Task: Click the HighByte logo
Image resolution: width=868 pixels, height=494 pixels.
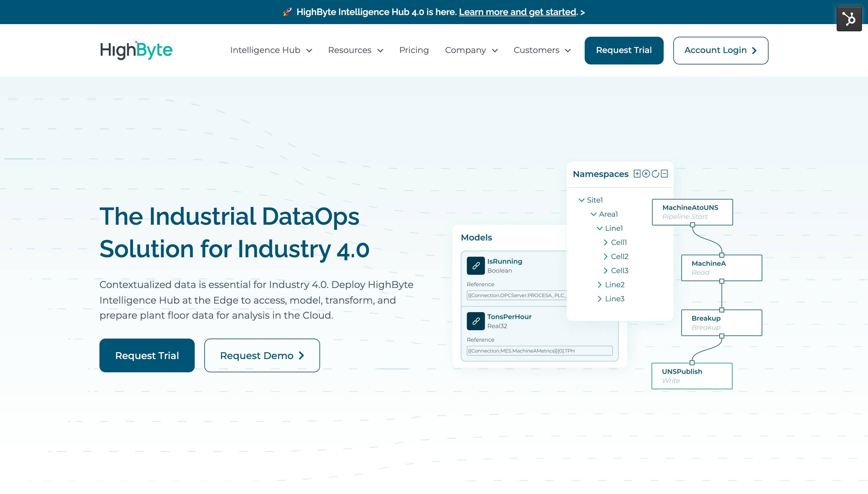Action: pyautogui.click(x=136, y=50)
